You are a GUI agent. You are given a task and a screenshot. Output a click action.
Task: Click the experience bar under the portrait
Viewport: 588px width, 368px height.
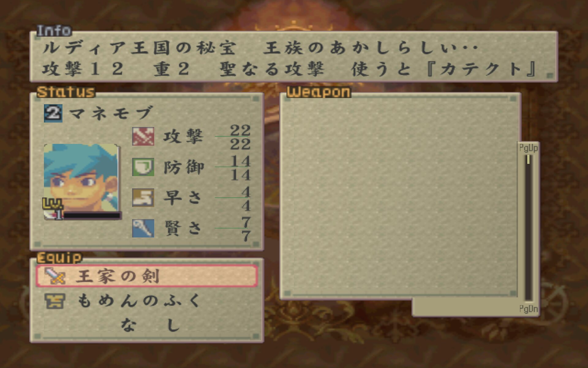(x=91, y=216)
